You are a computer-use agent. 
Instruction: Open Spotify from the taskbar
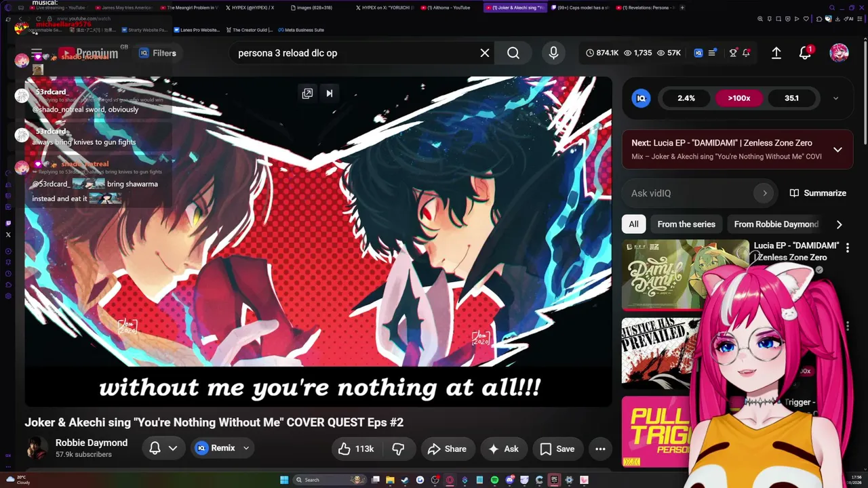tap(494, 480)
